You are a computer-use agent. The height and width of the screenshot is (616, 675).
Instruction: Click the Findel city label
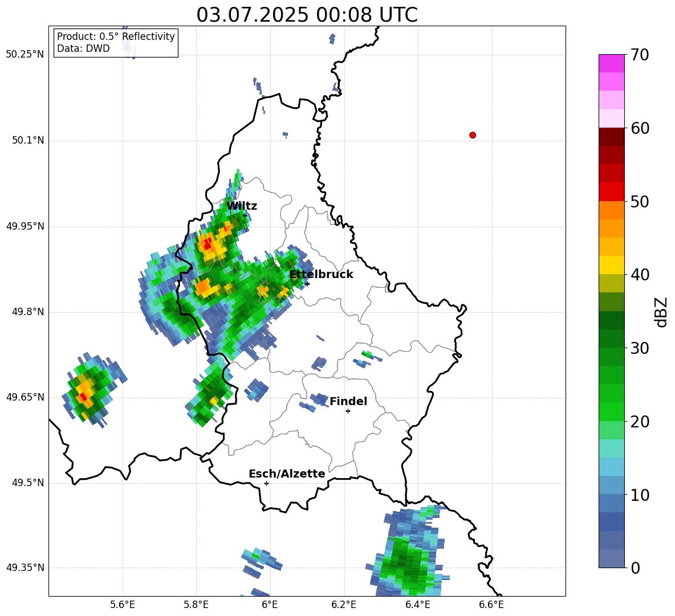(x=348, y=401)
